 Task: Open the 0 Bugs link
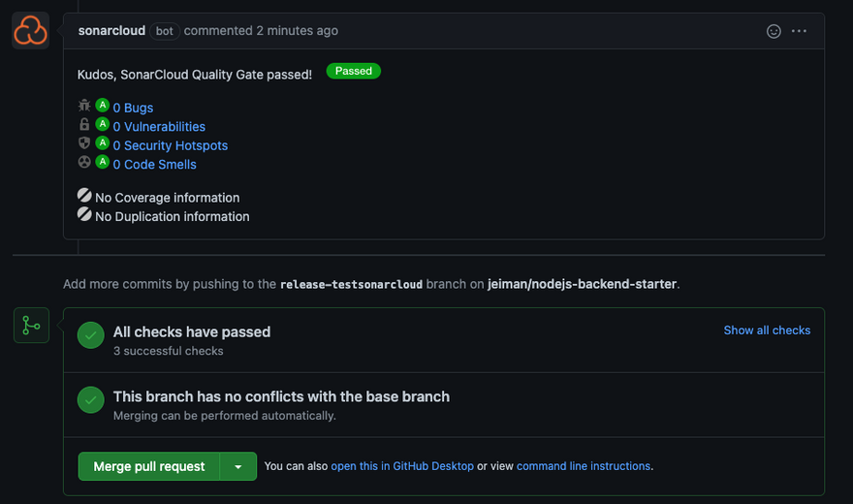[x=133, y=108]
